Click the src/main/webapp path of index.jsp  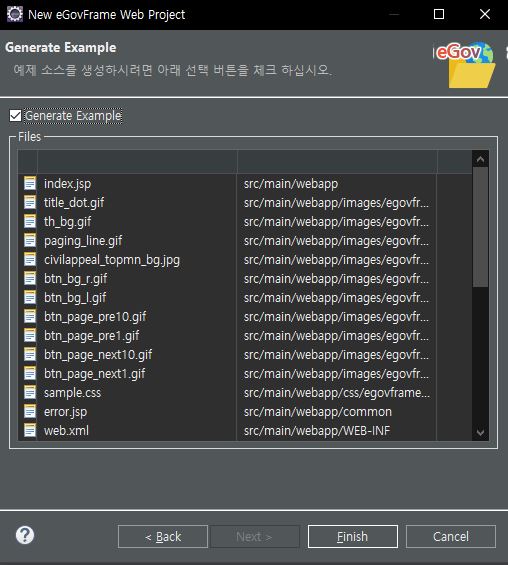click(291, 184)
